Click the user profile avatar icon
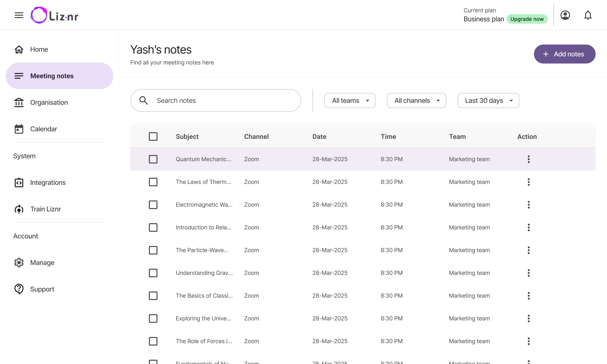Screen dimensions: 607x364 coord(565,15)
